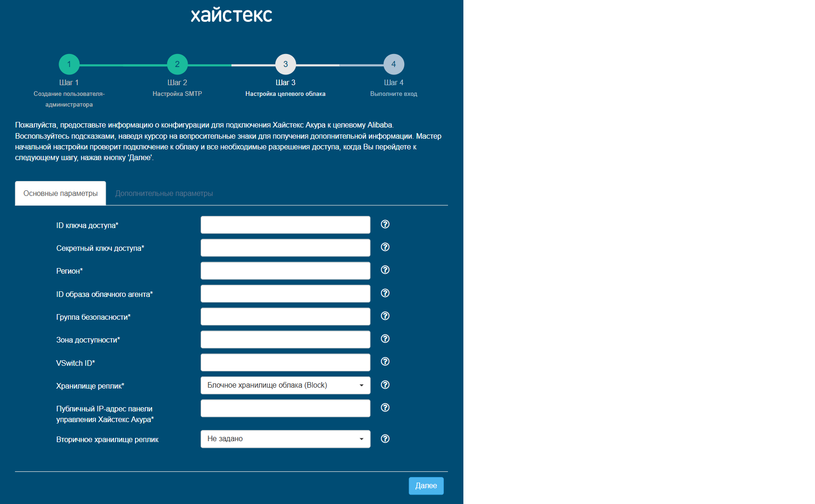815x504 pixels.
Task: Click the Регион* field label
Action: pos(69,271)
